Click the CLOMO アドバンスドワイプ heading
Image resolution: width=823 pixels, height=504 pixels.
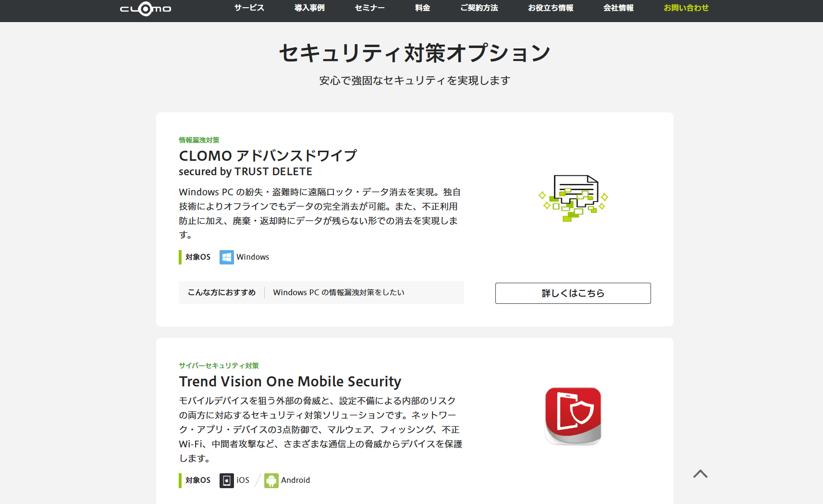tap(268, 156)
